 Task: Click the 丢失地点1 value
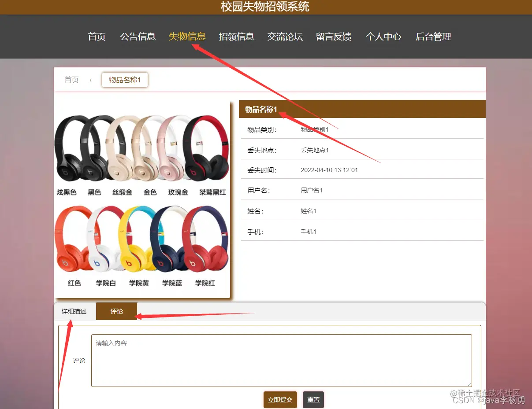point(315,150)
